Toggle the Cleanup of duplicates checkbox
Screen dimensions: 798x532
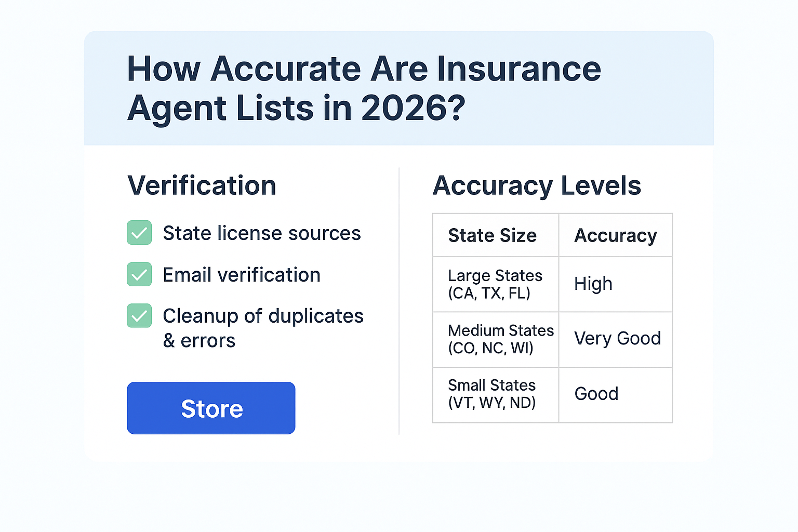(139, 316)
